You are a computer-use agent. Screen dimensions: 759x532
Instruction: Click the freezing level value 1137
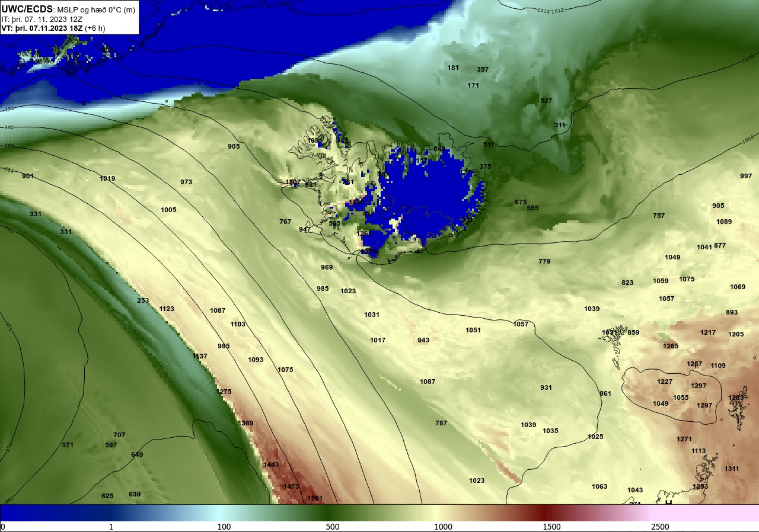200,356
